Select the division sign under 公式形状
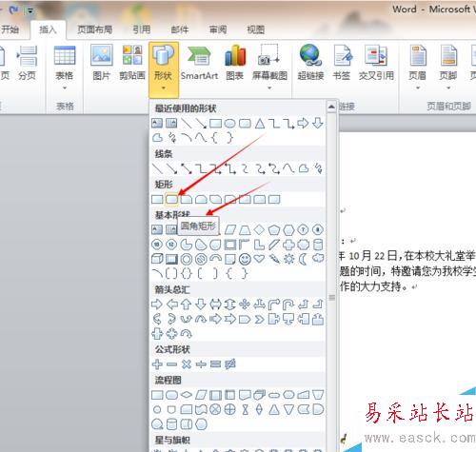 point(201,364)
